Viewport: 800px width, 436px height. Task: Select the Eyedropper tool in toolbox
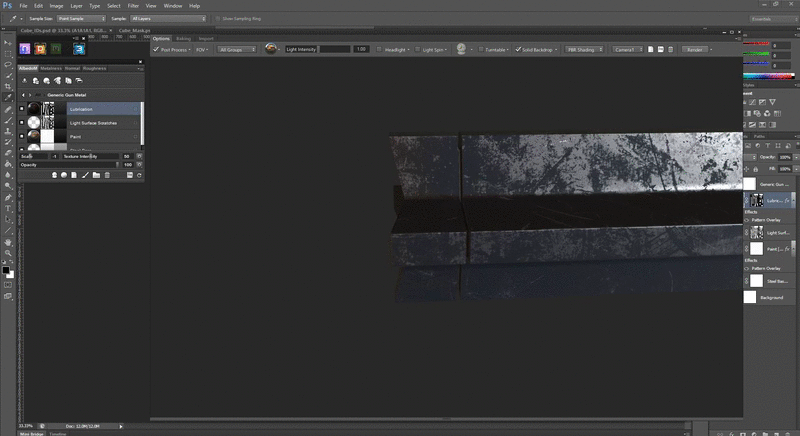[x=8, y=97]
